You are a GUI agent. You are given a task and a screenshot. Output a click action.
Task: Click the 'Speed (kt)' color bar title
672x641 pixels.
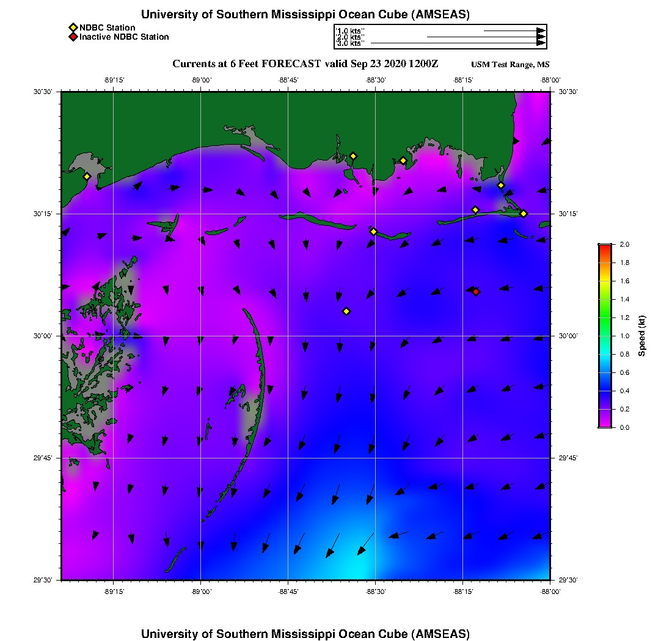tap(641, 336)
